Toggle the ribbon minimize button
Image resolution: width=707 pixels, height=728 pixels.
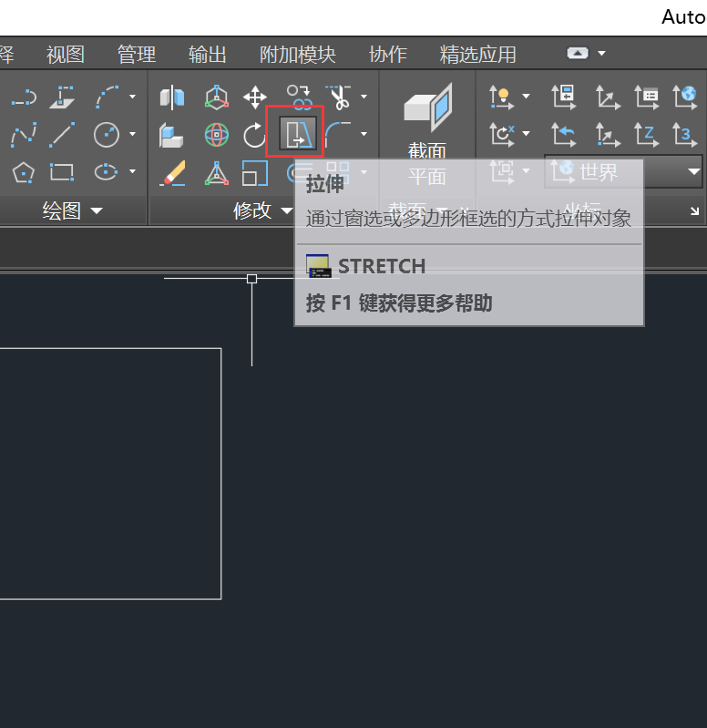tap(578, 54)
